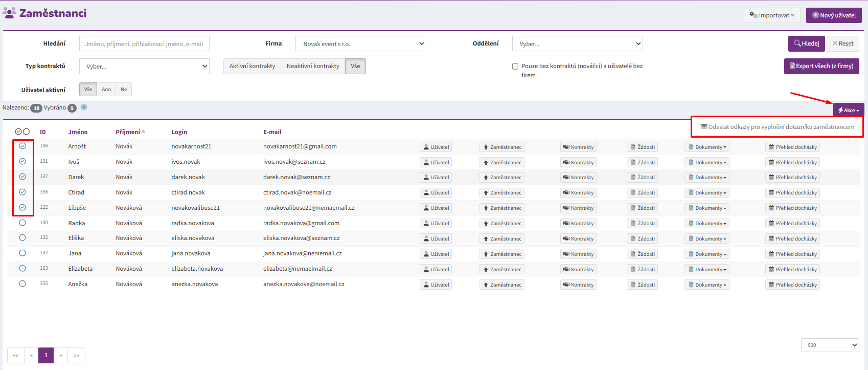Open the Firma dropdown
Viewport: 868px width, 370px height.
[x=360, y=44]
